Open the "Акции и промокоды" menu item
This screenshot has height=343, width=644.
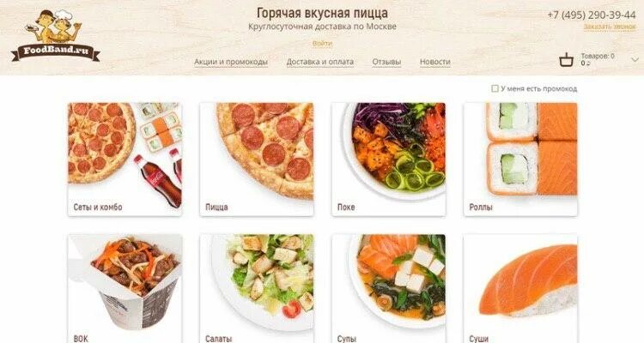tap(231, 62)
